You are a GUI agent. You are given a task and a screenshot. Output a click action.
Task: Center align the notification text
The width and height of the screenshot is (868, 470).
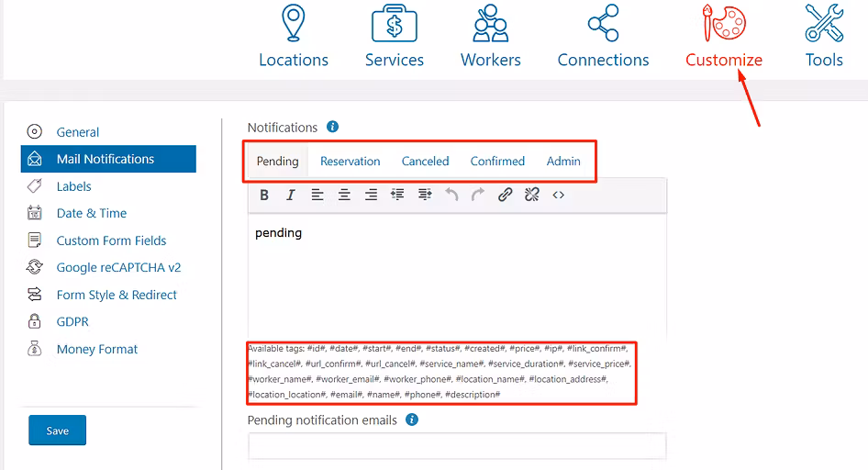(x=344, y=195)
